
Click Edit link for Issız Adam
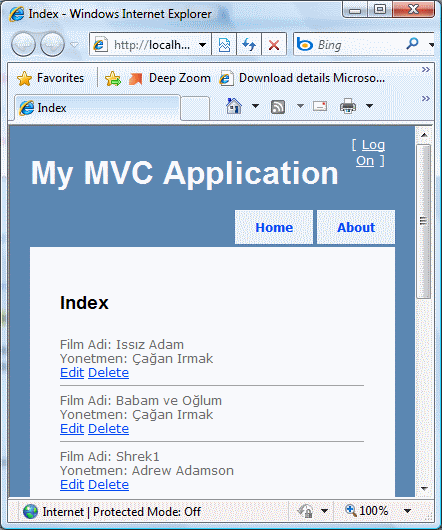(x=72, y=372)
